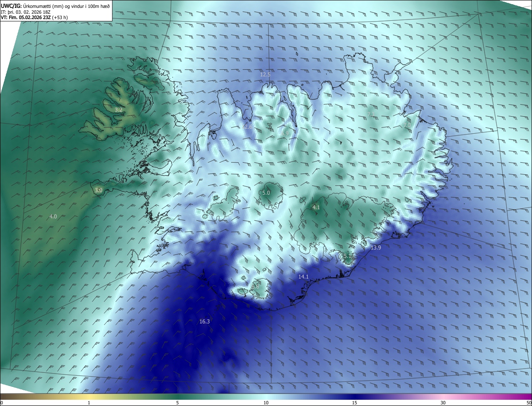Click the 4.0 value label over the ocean
Screen dimensions: 532x406
(x=53, y=216)
